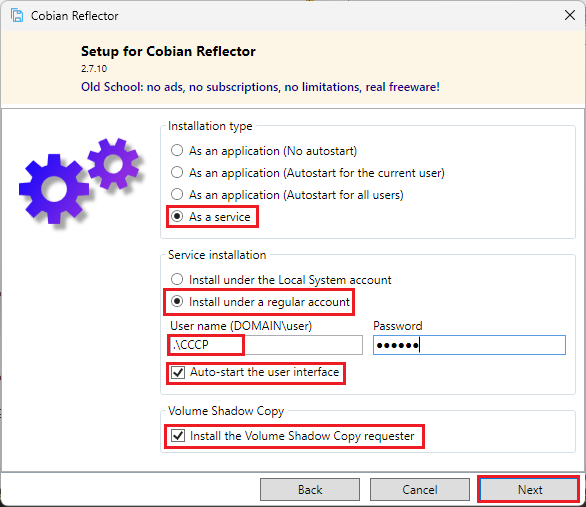Image resolution: width=586 pixels, height=507 pixels.
Task: Toggle Install the Volume Shadow Copy requester
Action: pos(178,436)
